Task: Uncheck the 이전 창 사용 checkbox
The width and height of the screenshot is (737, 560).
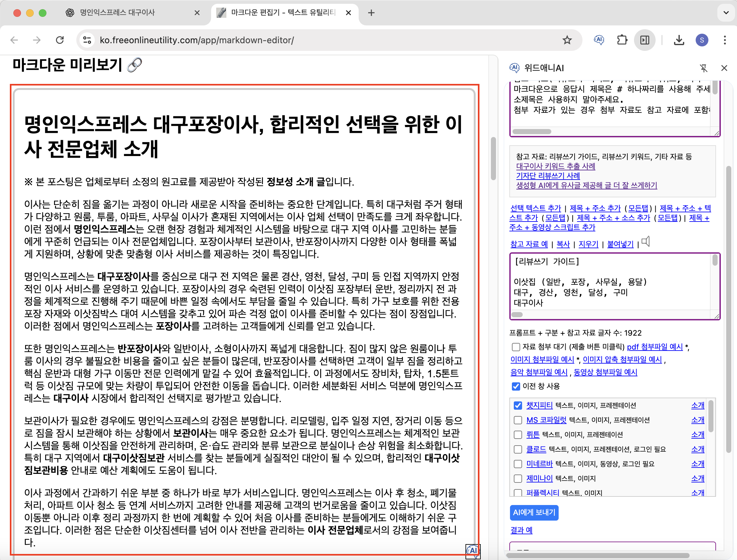Action: point(516,386)
